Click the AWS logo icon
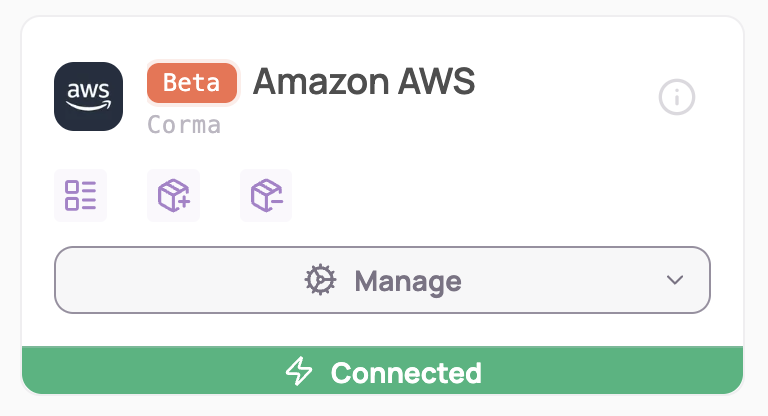Viewport: 768px width, 416px height. tap(88, 96)
